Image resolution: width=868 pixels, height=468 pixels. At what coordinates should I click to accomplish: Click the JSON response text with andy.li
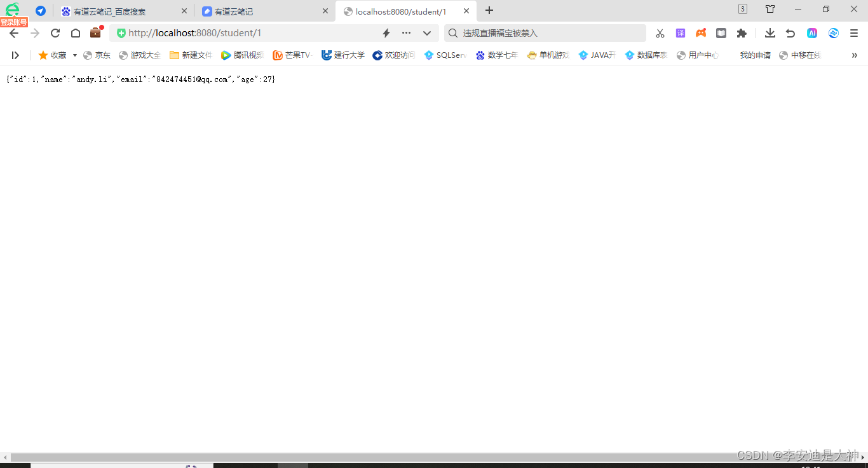tap(140, 79)
